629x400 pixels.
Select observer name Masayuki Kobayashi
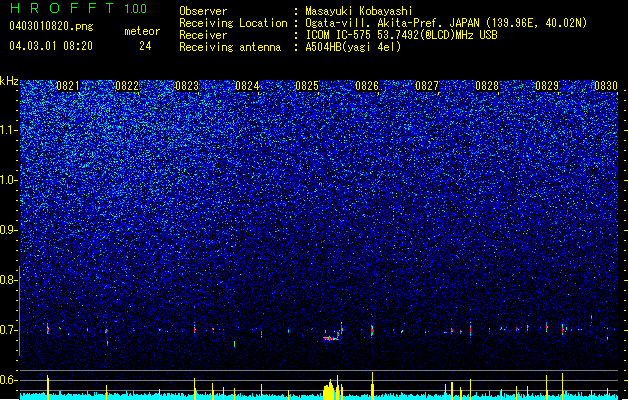[x=359, y=11]
